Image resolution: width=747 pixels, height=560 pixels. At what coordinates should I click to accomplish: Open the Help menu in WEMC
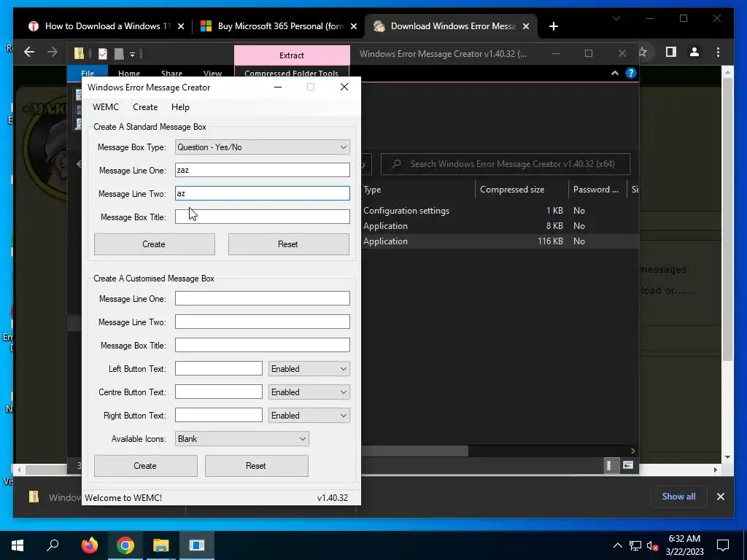tap(180, 107)
